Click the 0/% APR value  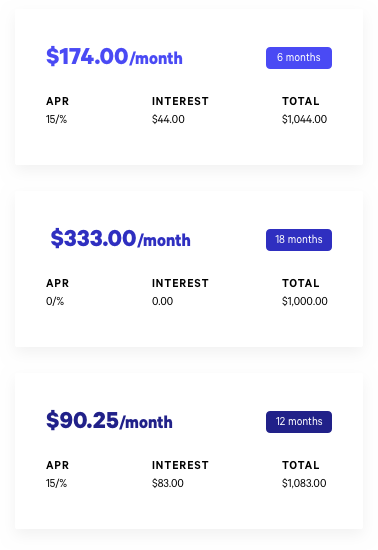(x=55, y=301)
